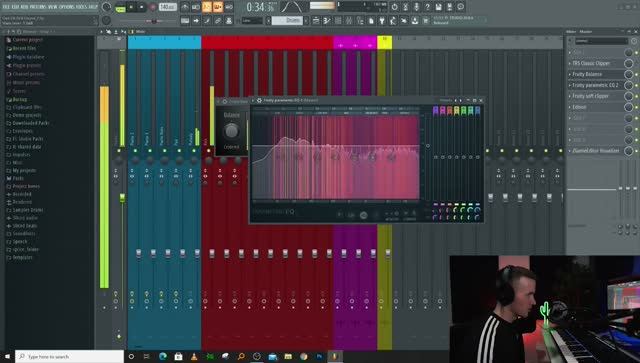Image resolution: width=640 pixels, height=363 pixels.
Task: Toggle typing keyboard to piano icon
Action: click(185, 20)
